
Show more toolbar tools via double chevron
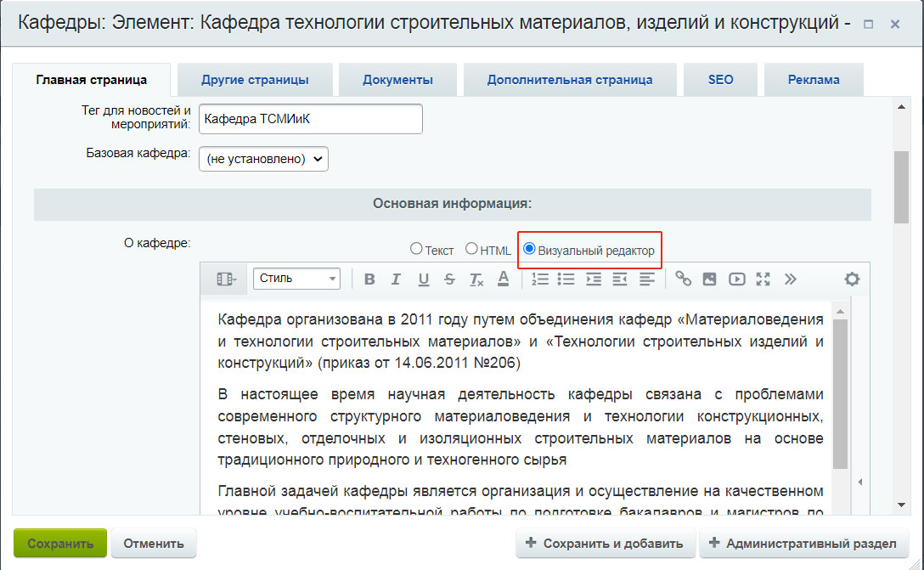click(x=790, y=279)
